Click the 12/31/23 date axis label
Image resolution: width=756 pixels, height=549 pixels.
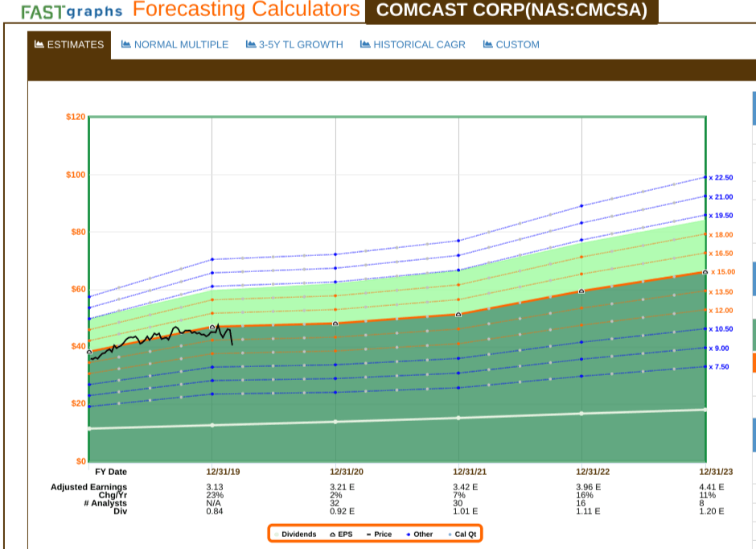point(716,472)
